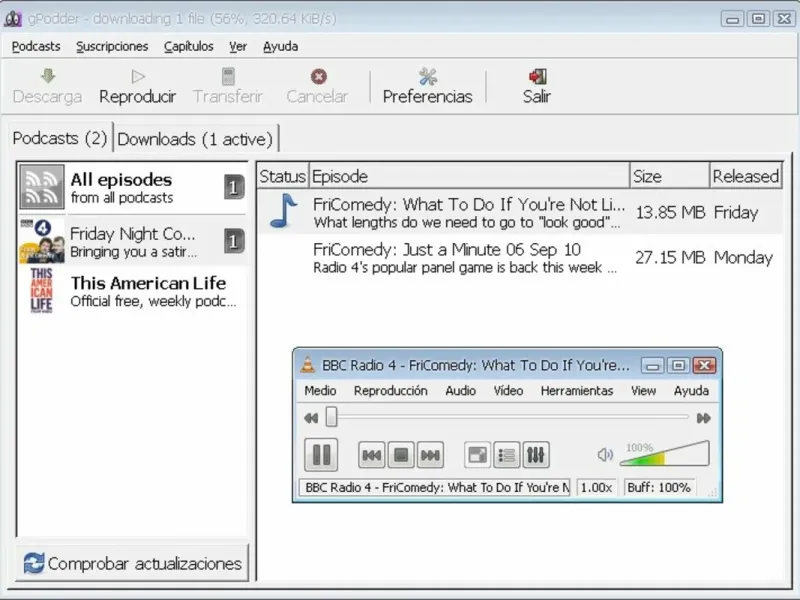Click the unplayed count badge on All episodes
800x600 pixels.
click(x=234, y=187)
